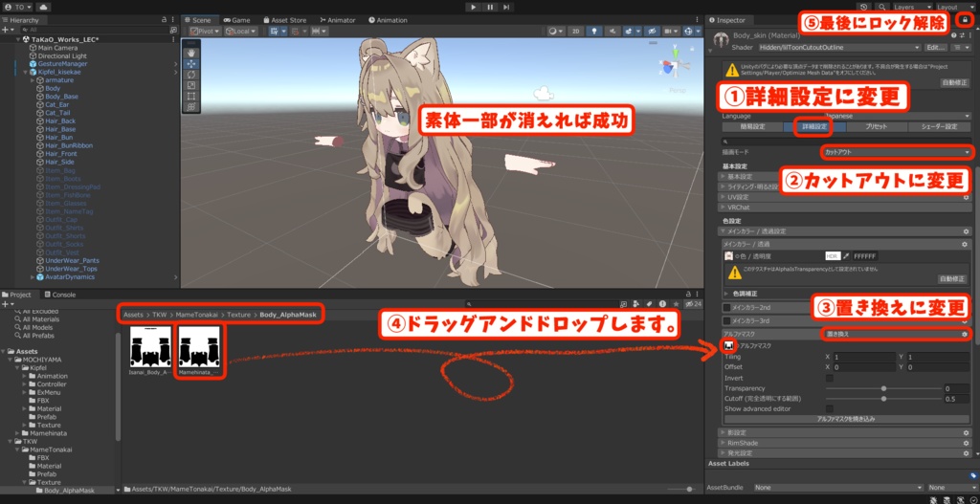Viewport: 980px width, 504px height.
Task: Select the Hand tool in Scene overlay
Action: coord(191,54)
